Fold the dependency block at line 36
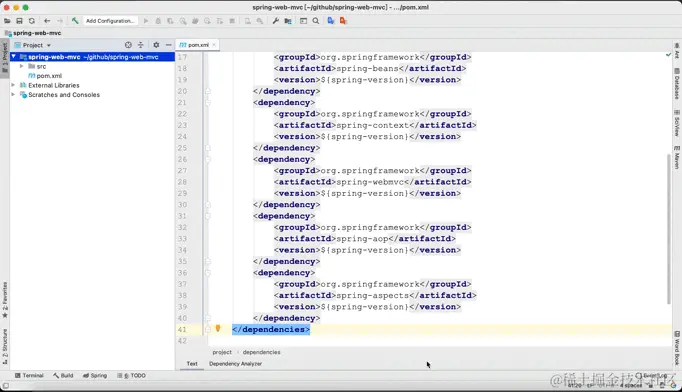The image size is (682, 392). click(x=208, y=273)
